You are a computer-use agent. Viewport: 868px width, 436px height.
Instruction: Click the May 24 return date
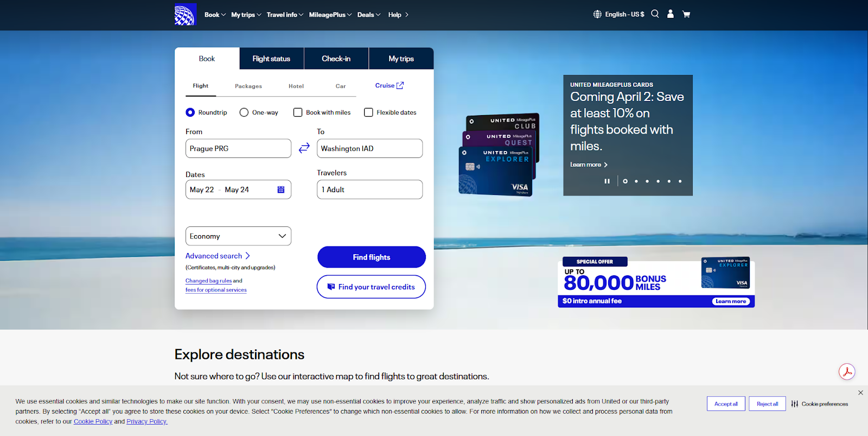point(237,189)
